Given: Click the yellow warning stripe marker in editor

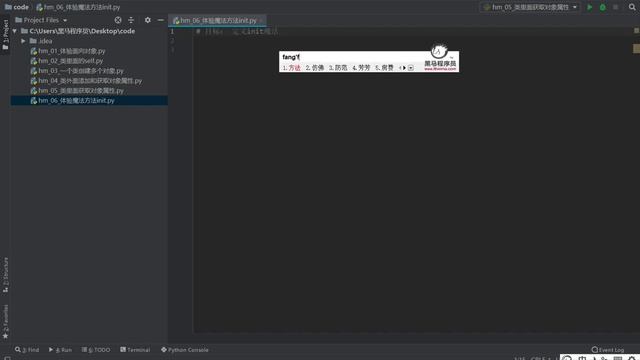Looking at the screenshot, I should (636, 49).
